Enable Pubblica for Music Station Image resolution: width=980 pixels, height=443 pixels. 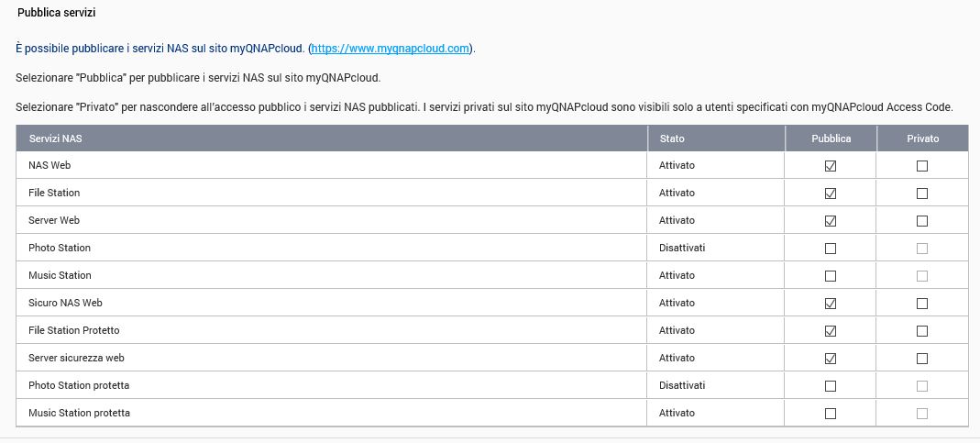831,276
